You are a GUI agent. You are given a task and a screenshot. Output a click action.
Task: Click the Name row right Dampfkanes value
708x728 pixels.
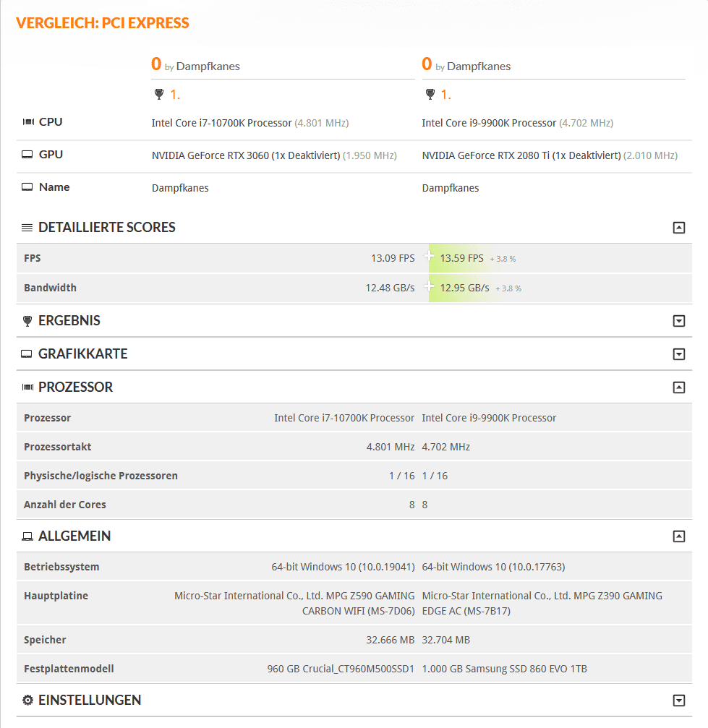450,188
